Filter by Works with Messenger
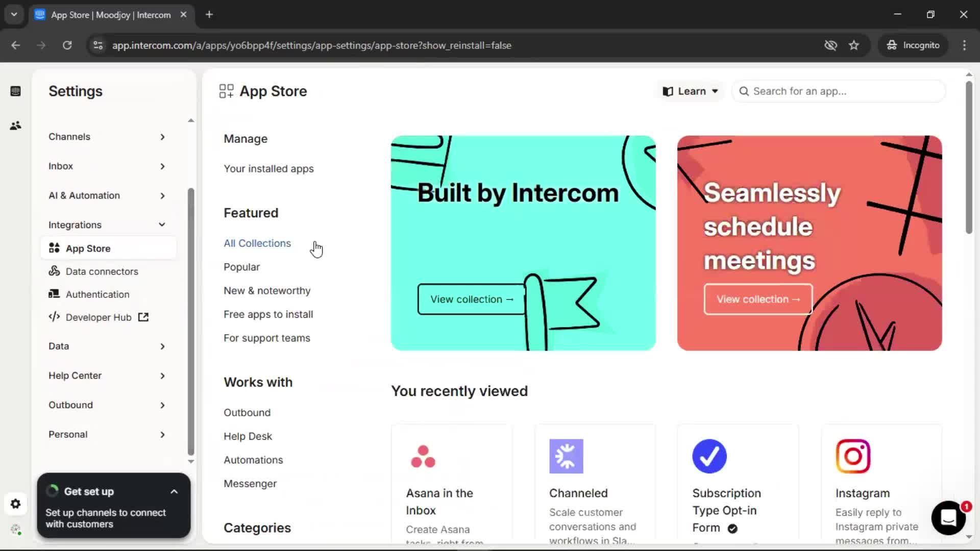Image resolution: width=980 pixels, height=551 pixels. click(250, 484)
